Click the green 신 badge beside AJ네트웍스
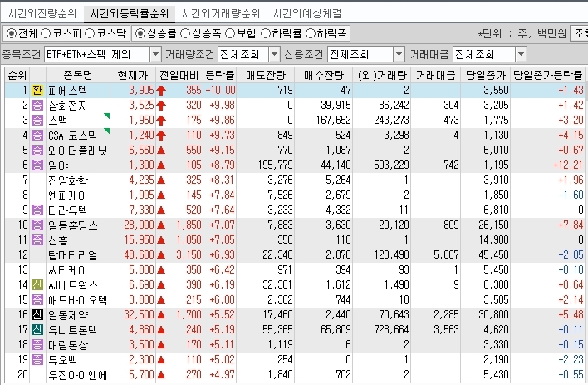 click(37, 285)
